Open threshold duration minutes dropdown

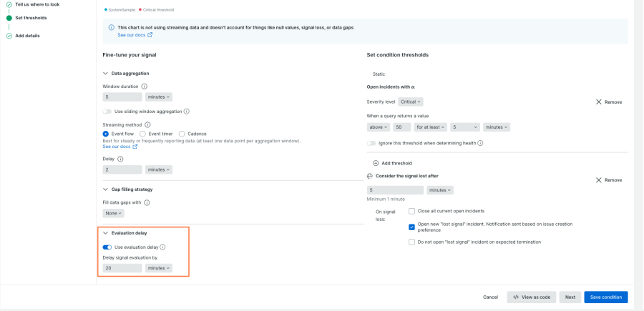pos(497,127)
